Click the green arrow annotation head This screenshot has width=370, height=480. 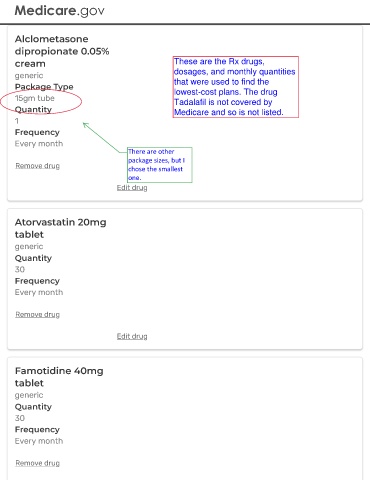coord(85,125)
